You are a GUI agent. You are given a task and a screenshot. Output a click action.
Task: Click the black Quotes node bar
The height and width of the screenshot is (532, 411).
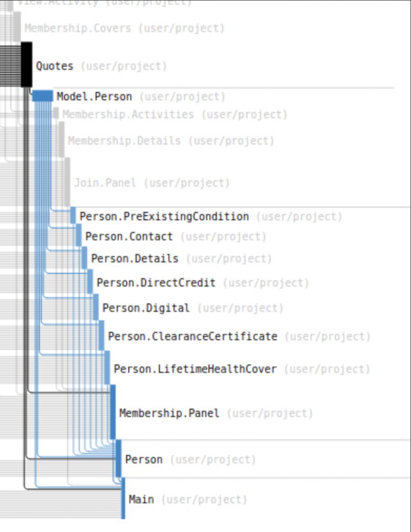[26, 64]
